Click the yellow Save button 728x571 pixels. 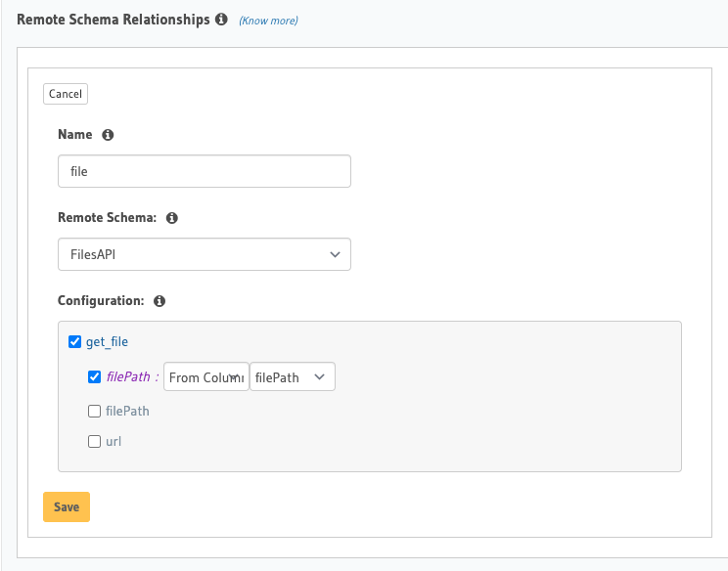(67, 507)
